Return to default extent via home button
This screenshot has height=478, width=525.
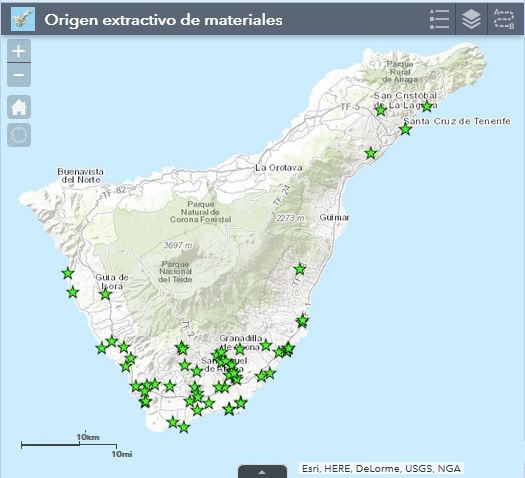[19, 107]
